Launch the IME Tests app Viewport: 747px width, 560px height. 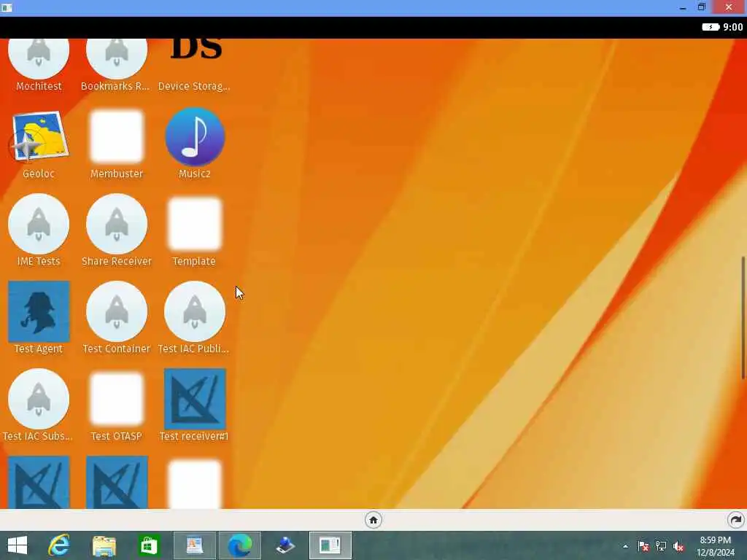pos(39,224)
